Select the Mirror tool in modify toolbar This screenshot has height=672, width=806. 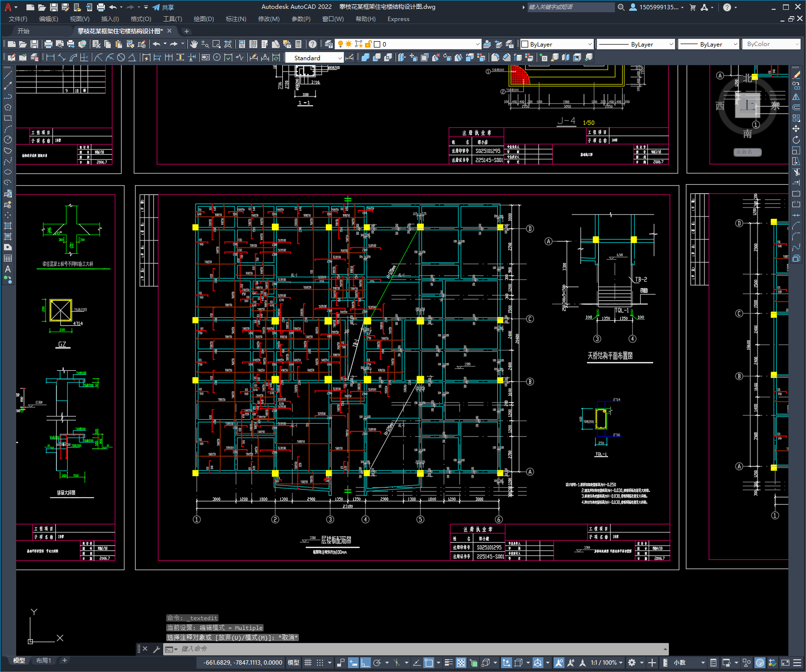pyautogui.click(x=796, y=96)
